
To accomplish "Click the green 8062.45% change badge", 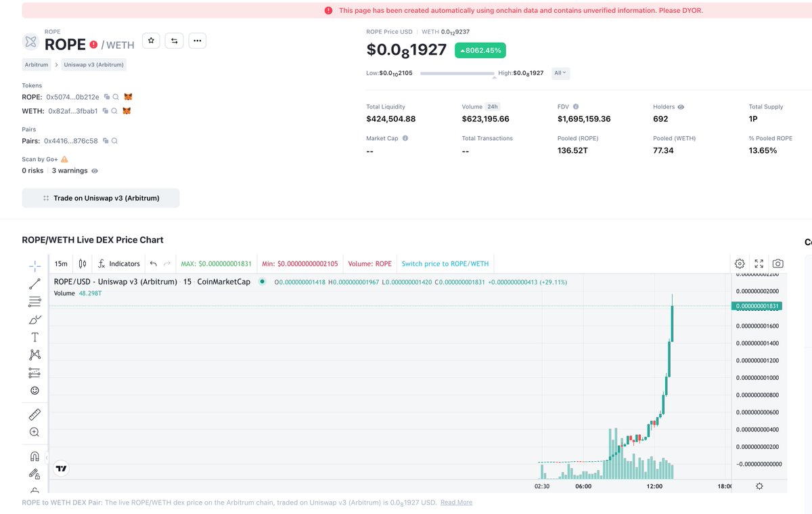I will [480, 50].
